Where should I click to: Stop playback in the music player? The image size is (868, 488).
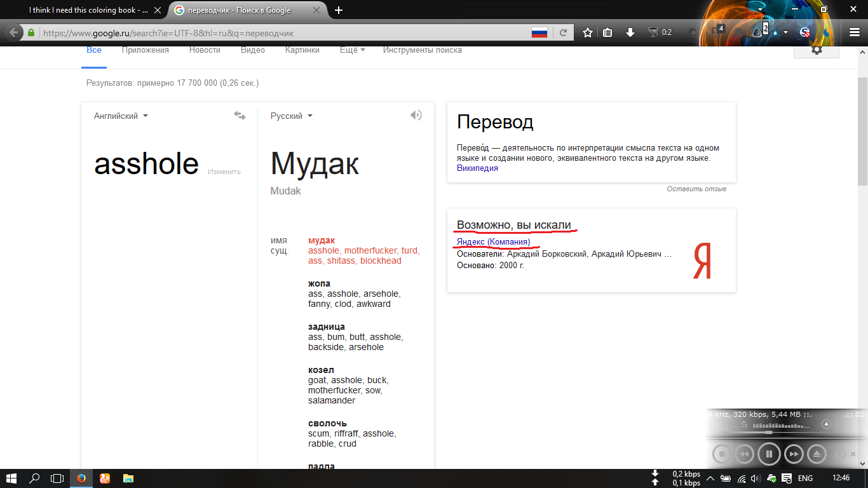721,454
